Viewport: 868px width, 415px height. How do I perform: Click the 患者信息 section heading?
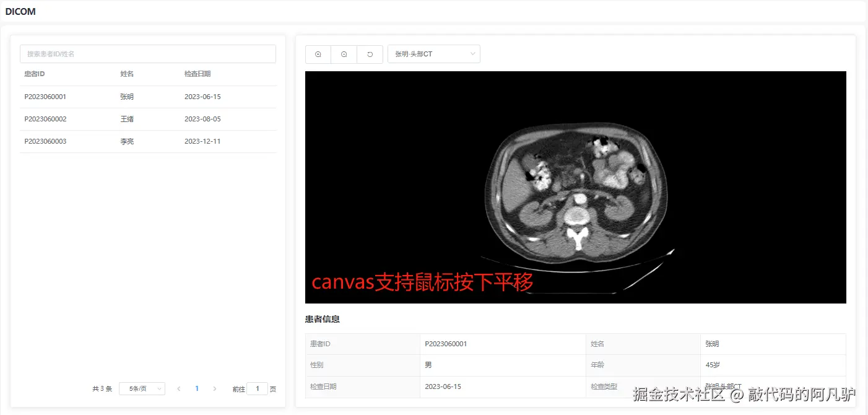tap(323, 320)
